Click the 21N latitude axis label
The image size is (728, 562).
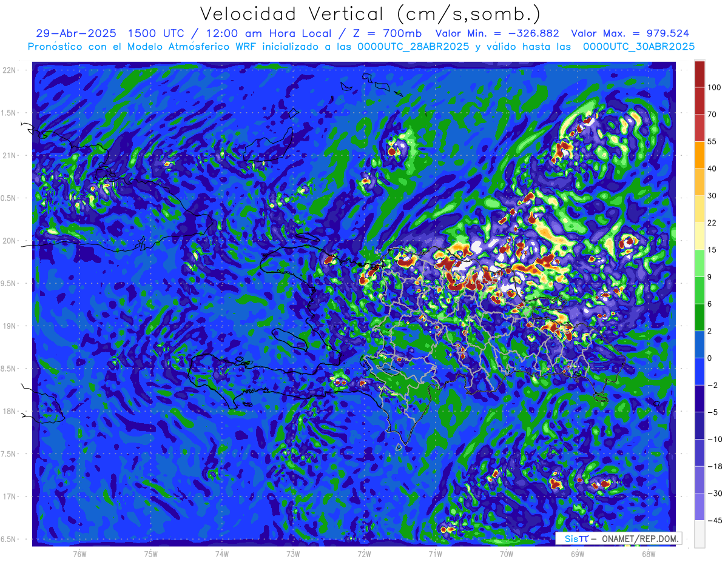[10, 155]
